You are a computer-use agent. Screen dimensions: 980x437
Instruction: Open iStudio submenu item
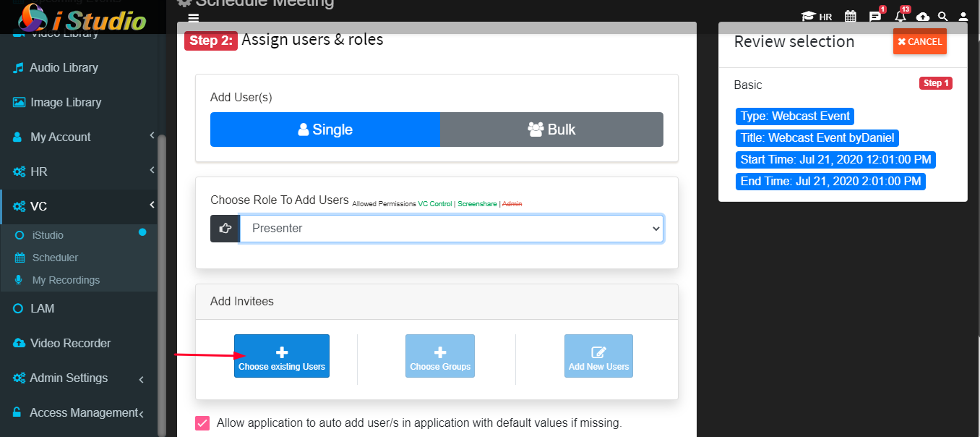[48, 235]
